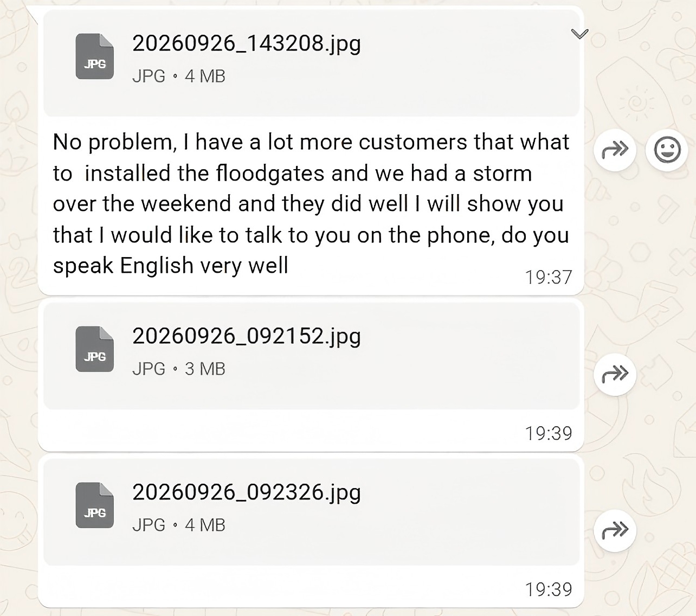Click the 19:37 message timestamp

(548, 278)
